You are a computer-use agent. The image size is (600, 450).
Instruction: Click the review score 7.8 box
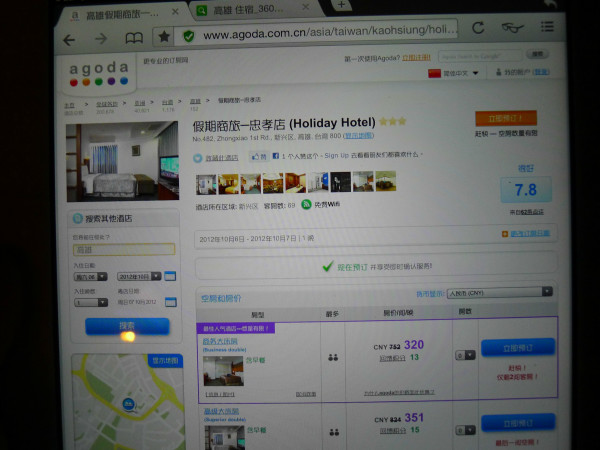pos(526,189)
